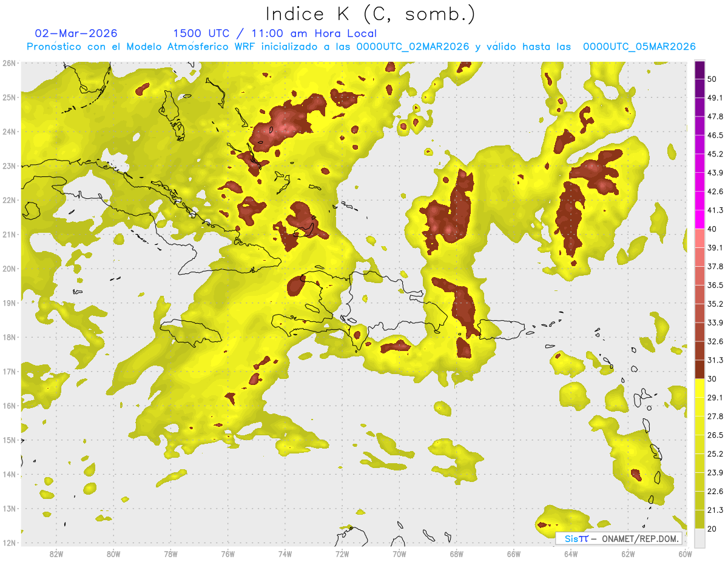Viewport: 728px width, 562px height.
Task: Select the "45.2" legend value
Action: 715,155
